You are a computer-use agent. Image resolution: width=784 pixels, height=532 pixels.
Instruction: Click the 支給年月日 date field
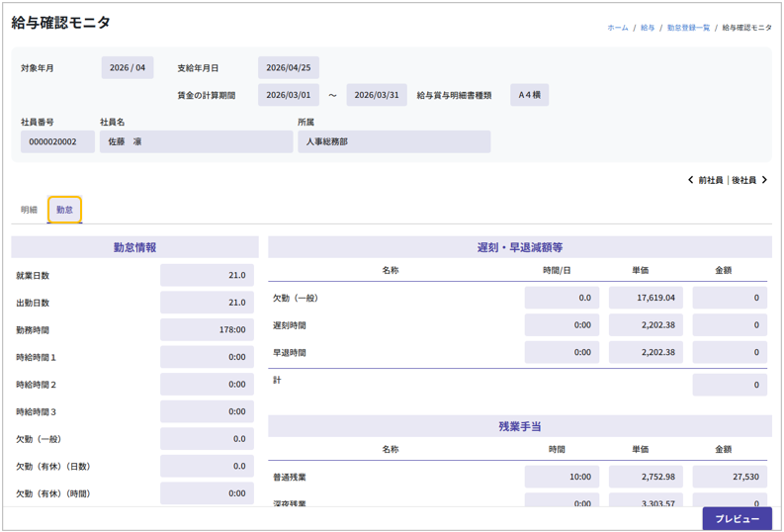289,68
